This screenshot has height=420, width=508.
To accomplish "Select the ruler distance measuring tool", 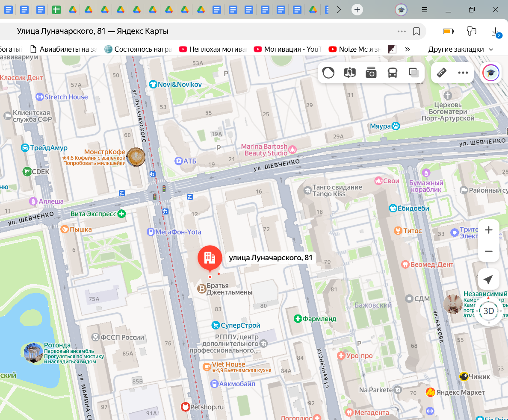I will pos(442,73).
